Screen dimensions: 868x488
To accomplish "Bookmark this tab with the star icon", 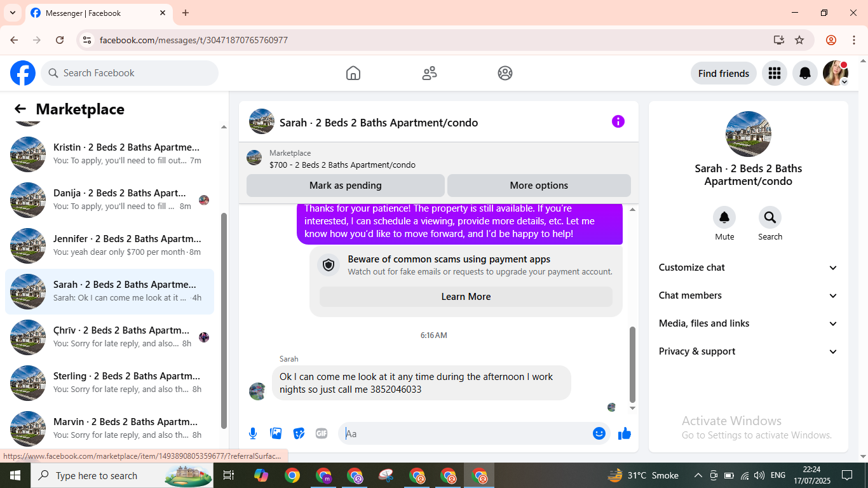I will tap(799, 40).
